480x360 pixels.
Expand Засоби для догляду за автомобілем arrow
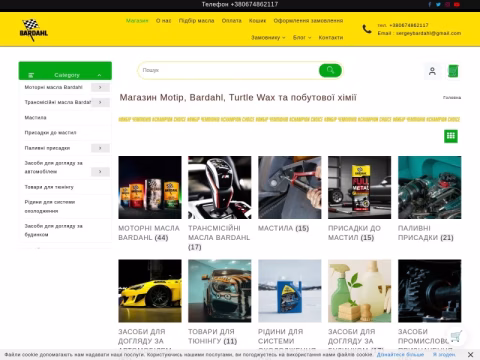click(x=100, y=172)
